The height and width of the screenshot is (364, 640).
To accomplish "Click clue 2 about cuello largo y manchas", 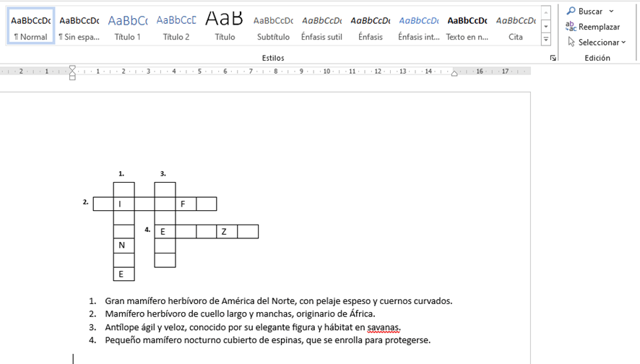I will point(240,314).
